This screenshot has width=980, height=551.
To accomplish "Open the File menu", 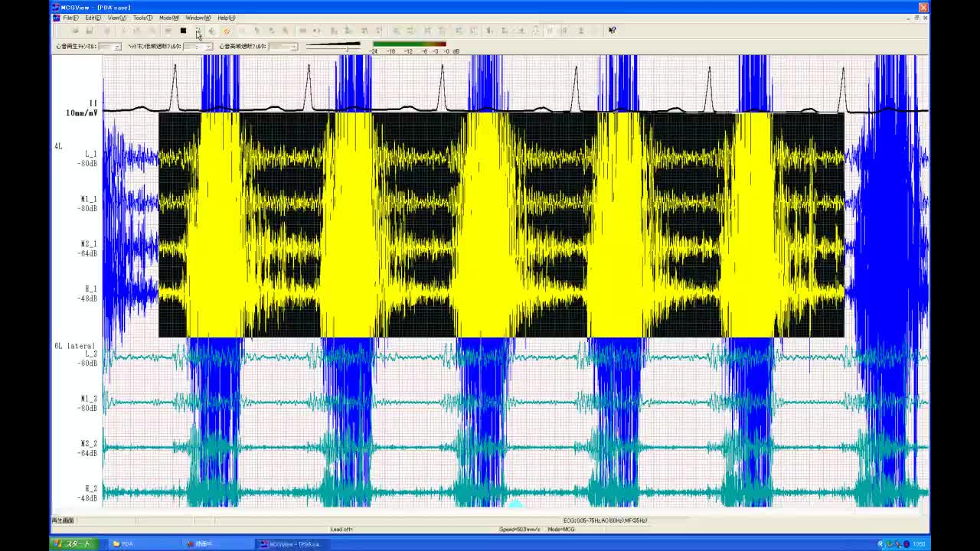I will pos(70,18).
